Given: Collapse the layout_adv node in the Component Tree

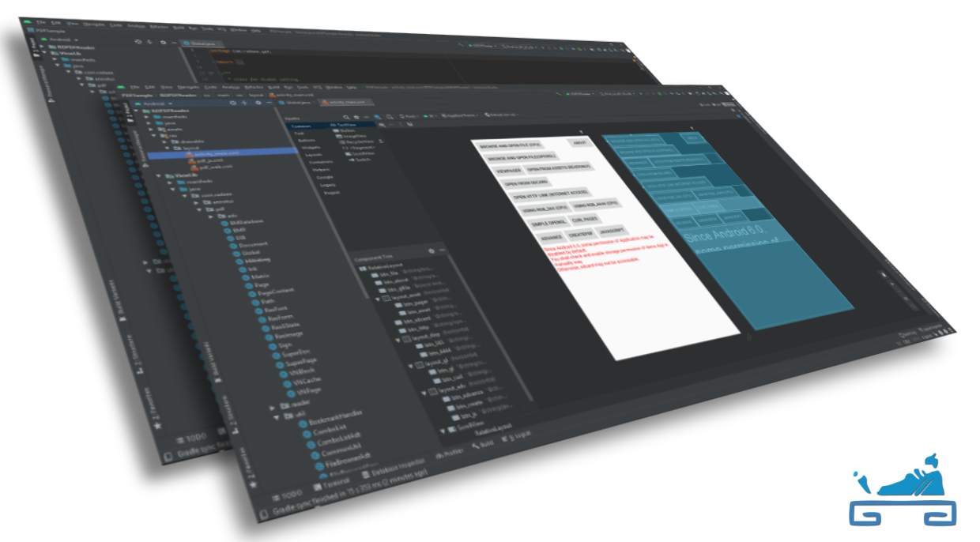Looking at the screenshot, I should pyautogui.click(x=424, y=393).
